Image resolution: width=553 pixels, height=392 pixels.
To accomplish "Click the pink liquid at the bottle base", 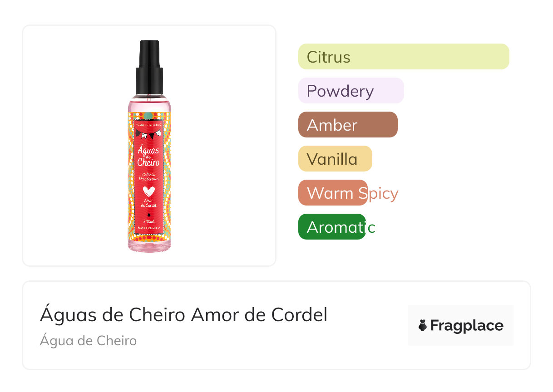I will click(x=149, y=245).
